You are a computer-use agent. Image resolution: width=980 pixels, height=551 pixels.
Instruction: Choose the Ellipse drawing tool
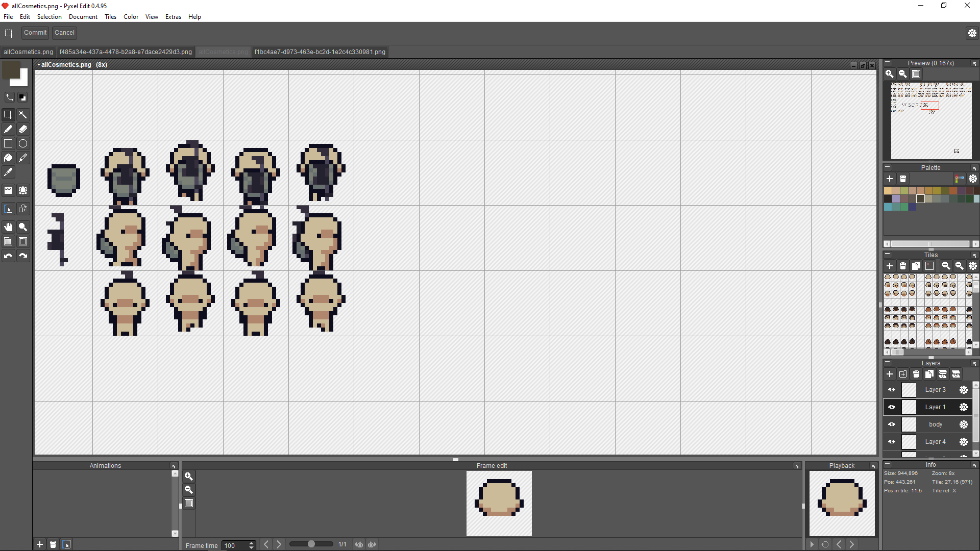click(x=23, y=143)
